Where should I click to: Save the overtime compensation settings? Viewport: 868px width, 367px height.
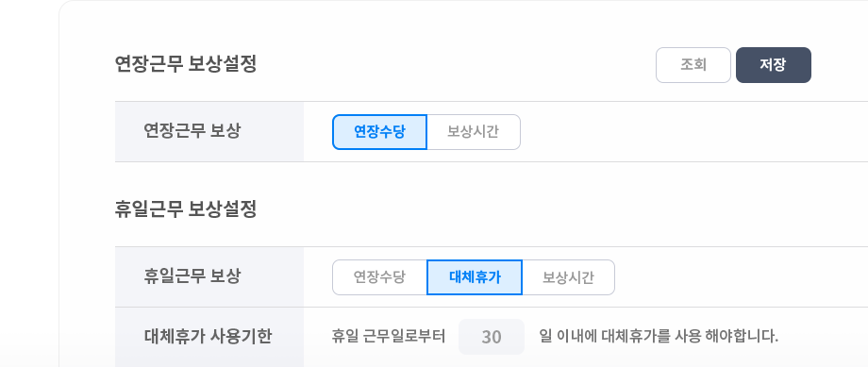click(x=774, y=65)
